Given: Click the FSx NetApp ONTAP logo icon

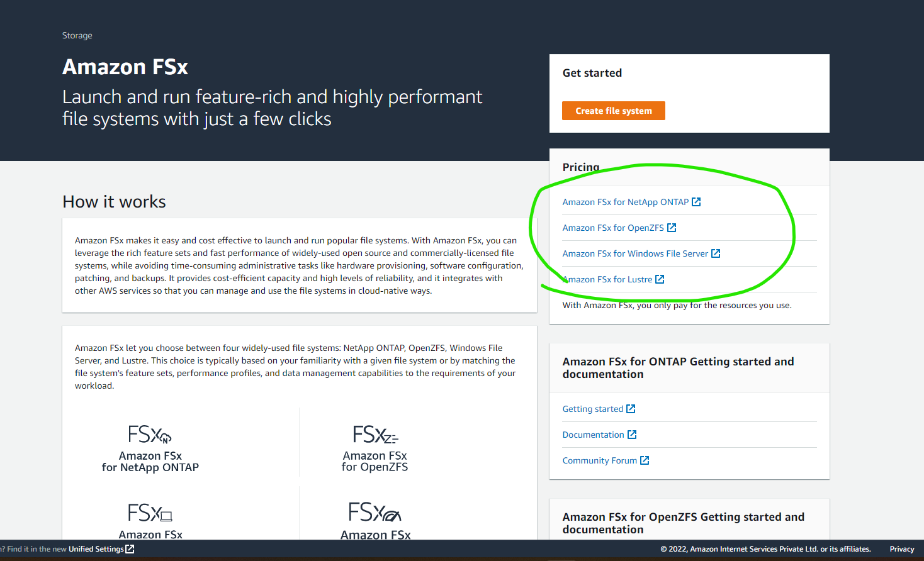Looking at the screenshot, I should click(150, 435).
